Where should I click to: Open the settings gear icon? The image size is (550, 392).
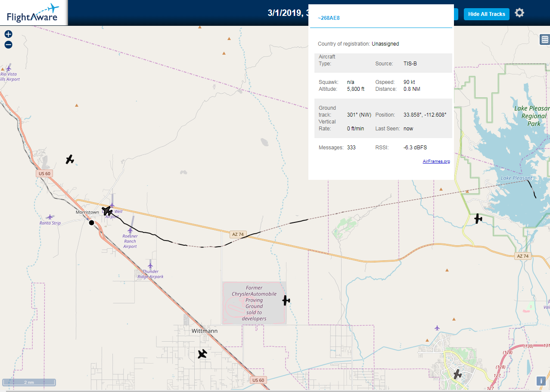coord(520,13)
